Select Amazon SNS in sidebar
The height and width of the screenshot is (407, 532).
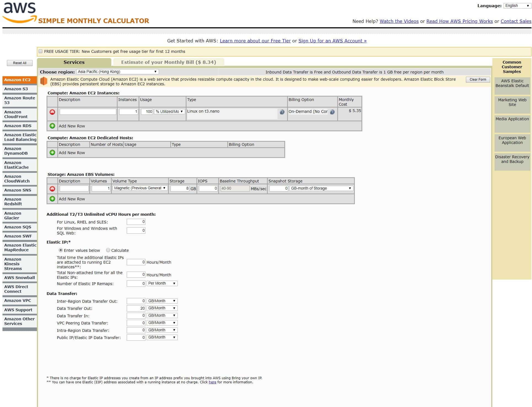click(20, 190)
